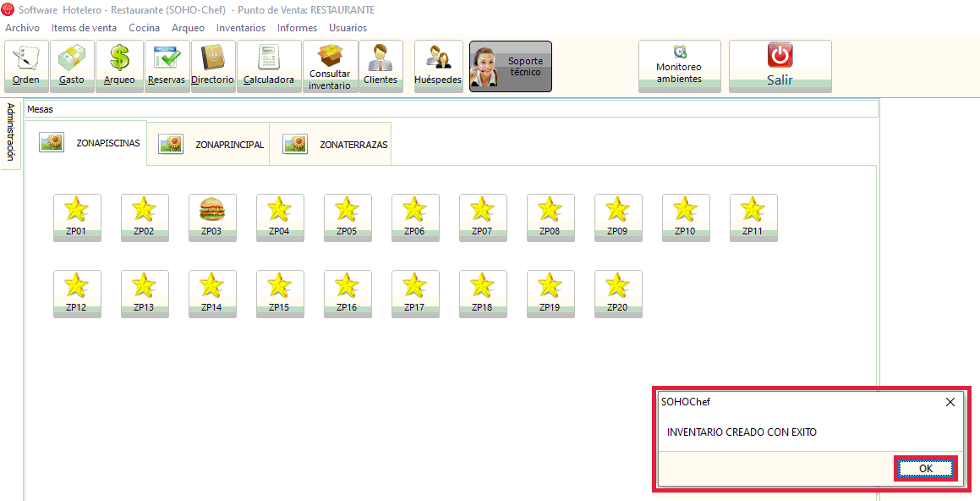Screen dimensions: 980x501
Task: Open Monitoreo ambientes
Action: coord(679,66)
